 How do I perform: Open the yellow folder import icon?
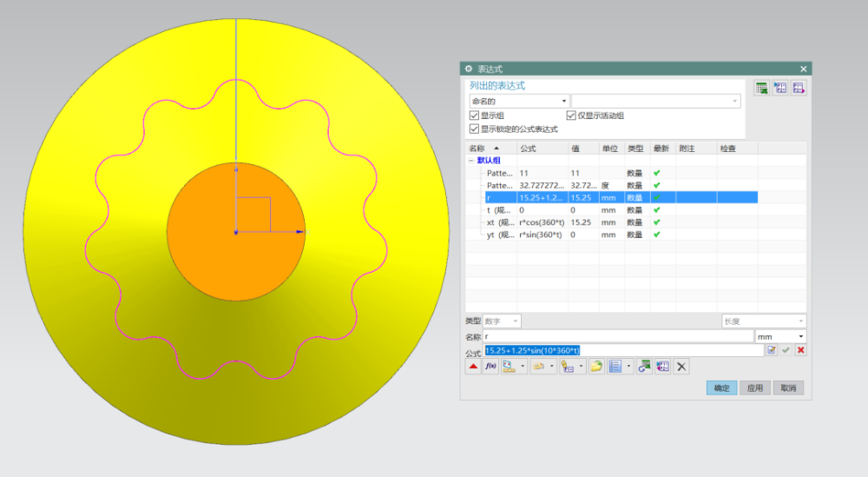click(595, 367)
